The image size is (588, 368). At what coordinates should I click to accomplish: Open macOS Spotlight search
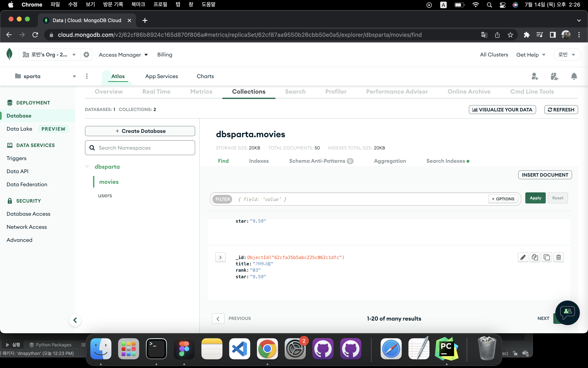click(489, 5)
